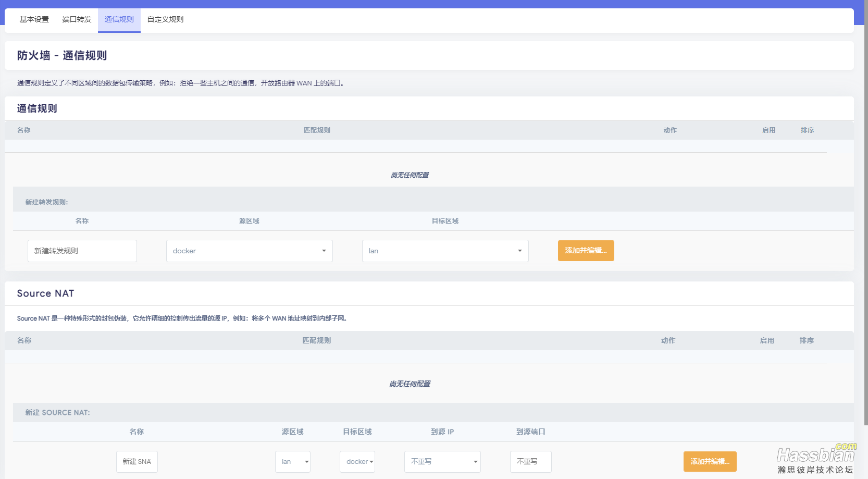Click the 排序 column header in Source NAT table
868x479 pixels.
(x=807, y=340)
